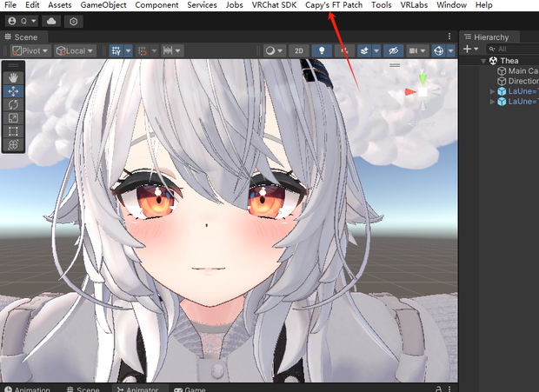Click the Hierarchy add plus button
Image resolution: width=539 pixels, height=392 pixels.
point(467,50)
